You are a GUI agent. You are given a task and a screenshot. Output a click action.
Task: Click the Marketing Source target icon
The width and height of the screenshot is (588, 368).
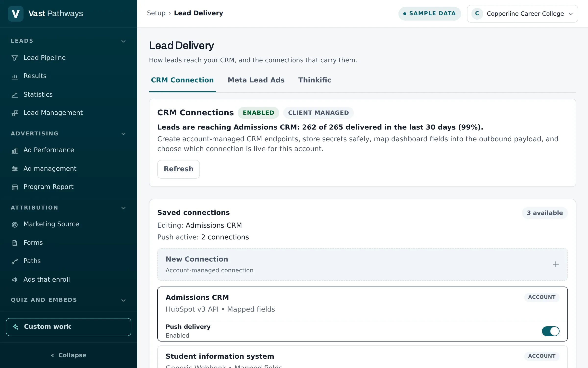15,224
